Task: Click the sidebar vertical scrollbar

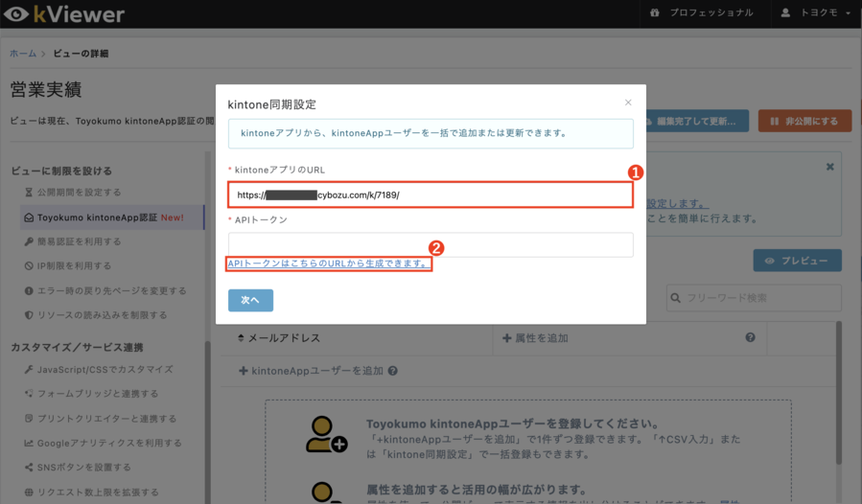Action: point(207,424)
